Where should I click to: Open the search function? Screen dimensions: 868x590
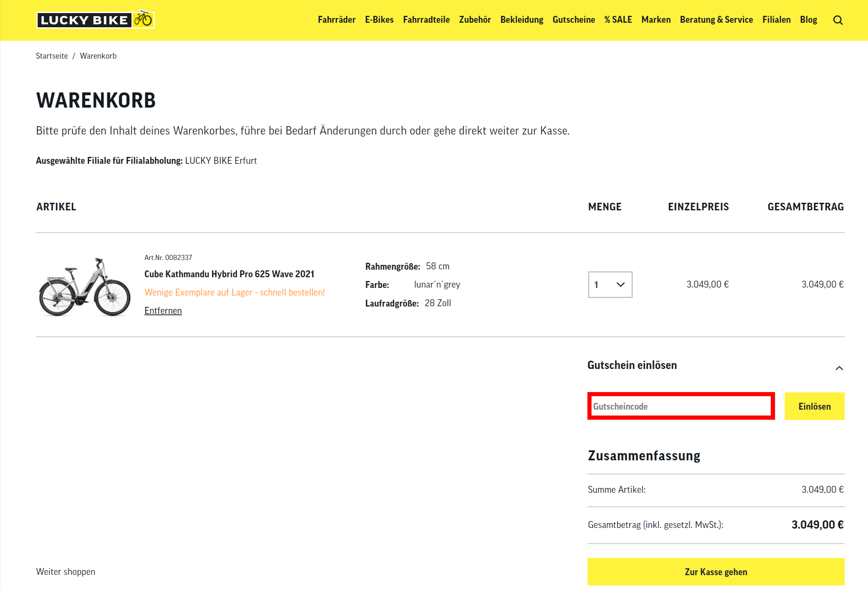point(838,20)
